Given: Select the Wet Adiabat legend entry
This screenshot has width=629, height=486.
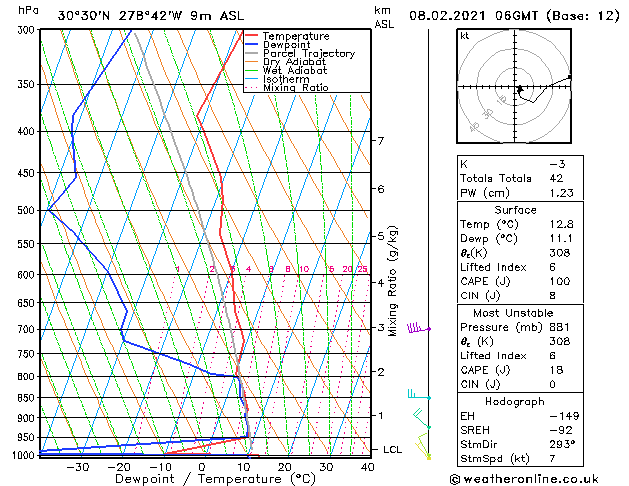Looking at the screenshot, I should 295,71.
